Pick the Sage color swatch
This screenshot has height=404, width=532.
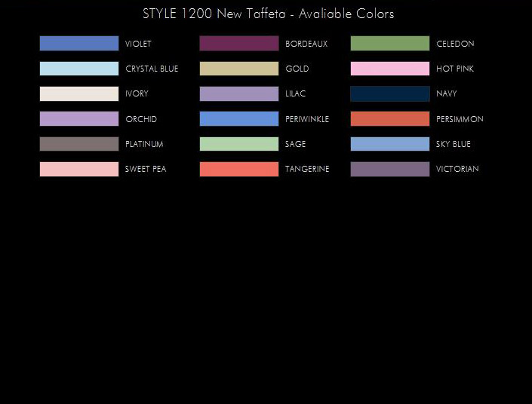point(239,144)
